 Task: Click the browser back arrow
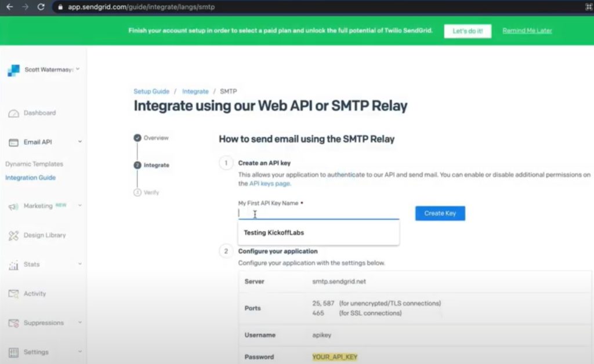point(9,7)
